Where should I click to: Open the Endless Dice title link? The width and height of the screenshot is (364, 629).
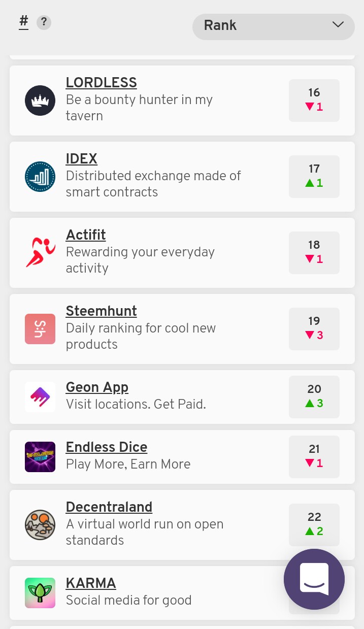[x=107, y=447]
